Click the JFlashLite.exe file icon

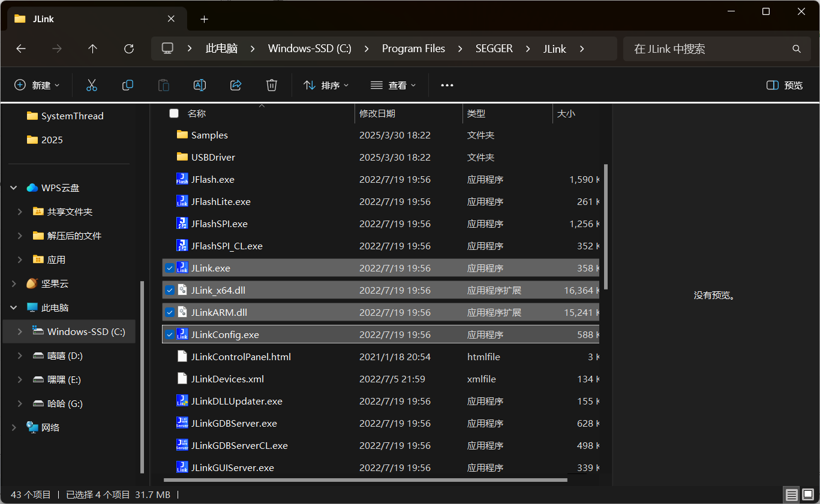[182, 201]
